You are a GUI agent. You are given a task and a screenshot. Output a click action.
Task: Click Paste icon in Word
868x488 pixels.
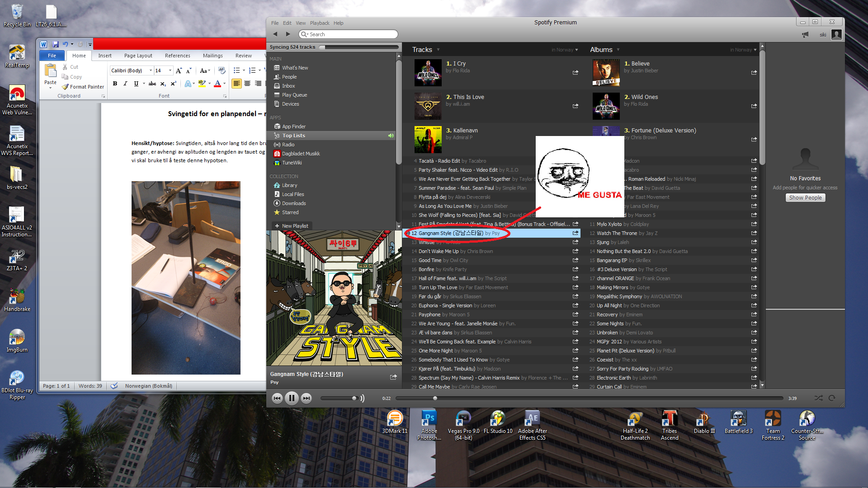pyautogui.click(x=50, y=71)
